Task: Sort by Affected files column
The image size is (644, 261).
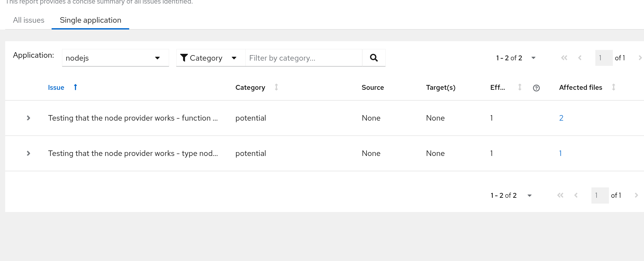Action: (x=613, y=87)
